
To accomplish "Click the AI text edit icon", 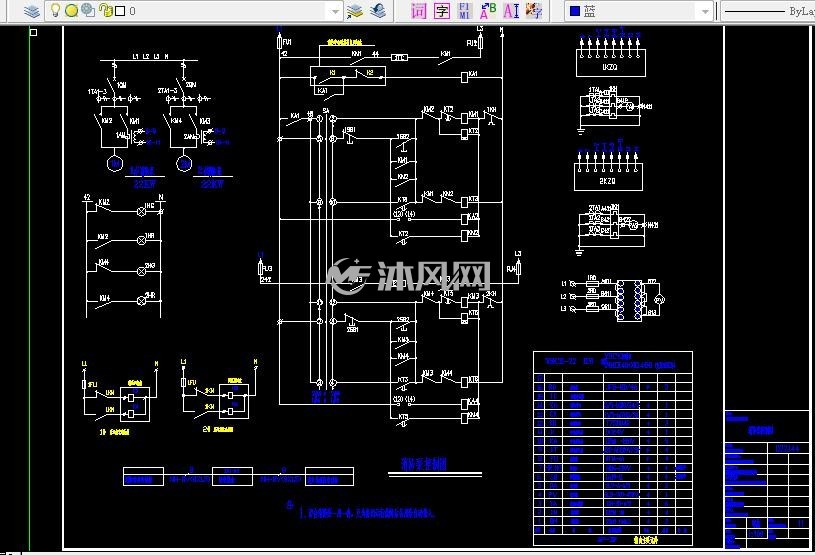I will pyautogui.click(x=511, y=10).
